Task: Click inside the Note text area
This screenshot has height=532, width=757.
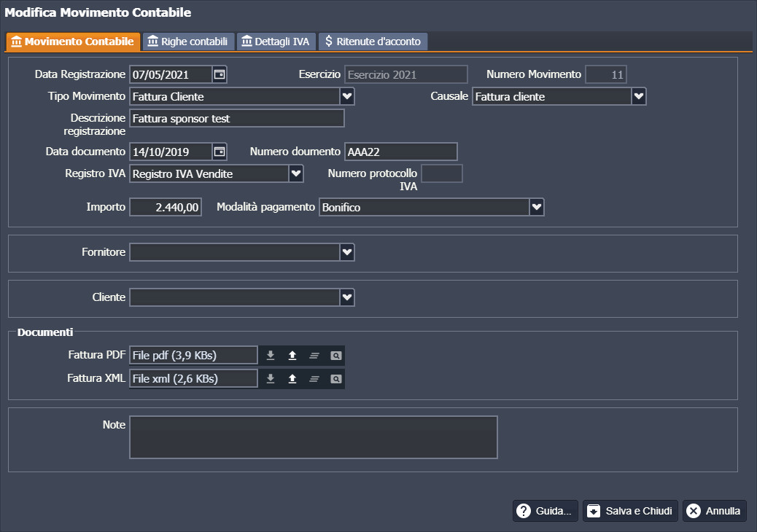Action: coord(313,437)
